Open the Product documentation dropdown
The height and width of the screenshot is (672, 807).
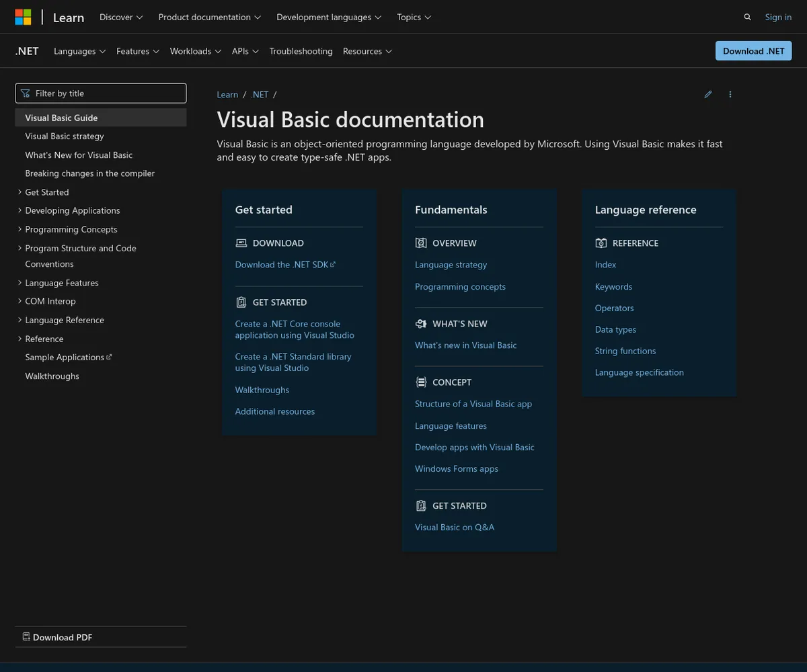209,17
